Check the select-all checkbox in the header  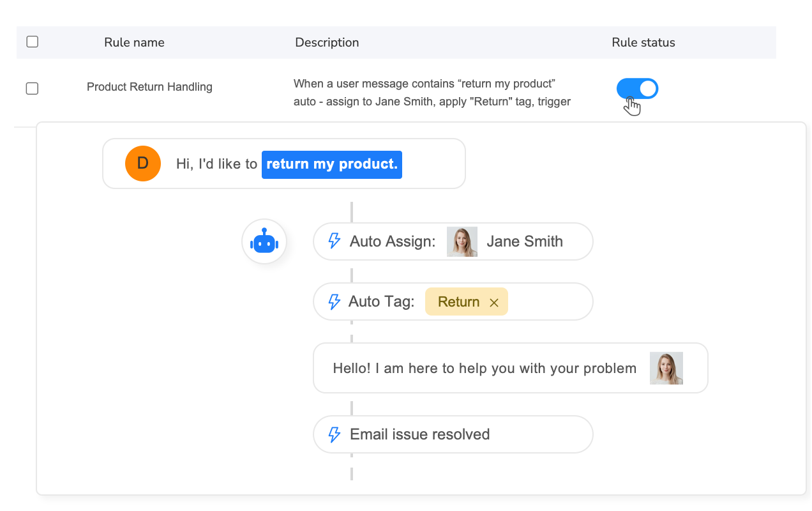click(32, 40)
